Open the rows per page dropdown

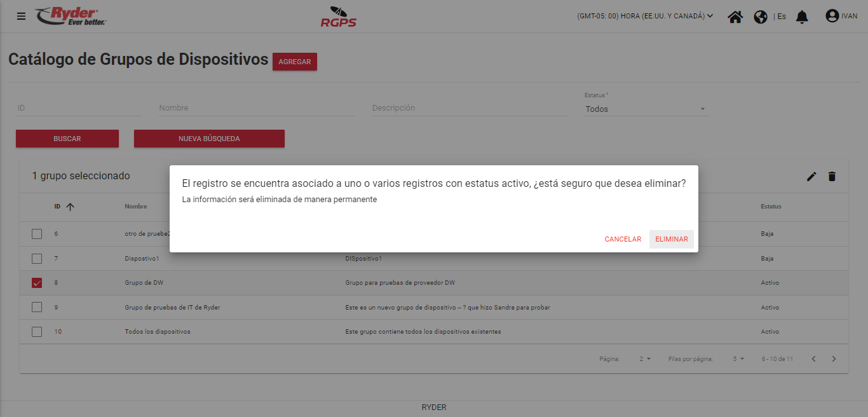pos(738,359)
